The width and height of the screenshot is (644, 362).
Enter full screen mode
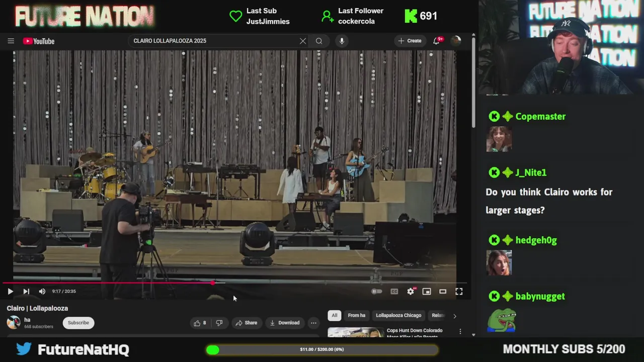459,292
